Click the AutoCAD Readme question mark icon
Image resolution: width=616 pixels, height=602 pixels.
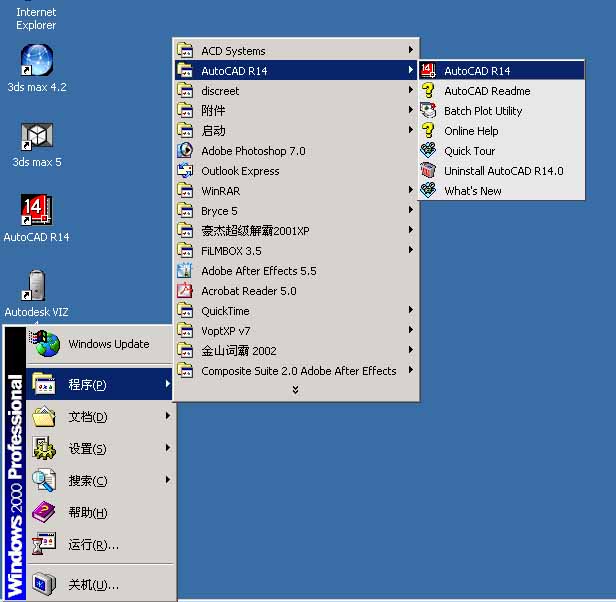pos(428,90)
